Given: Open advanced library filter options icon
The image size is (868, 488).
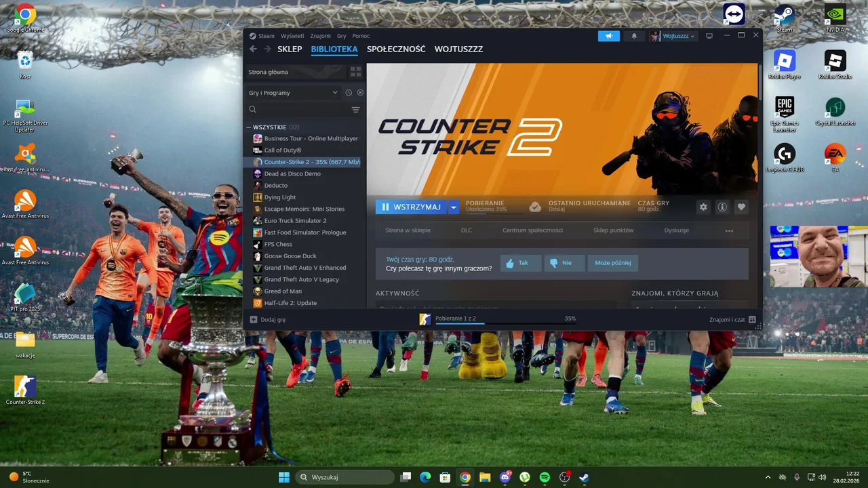Looking at the screenshot, I should point(355,110).
